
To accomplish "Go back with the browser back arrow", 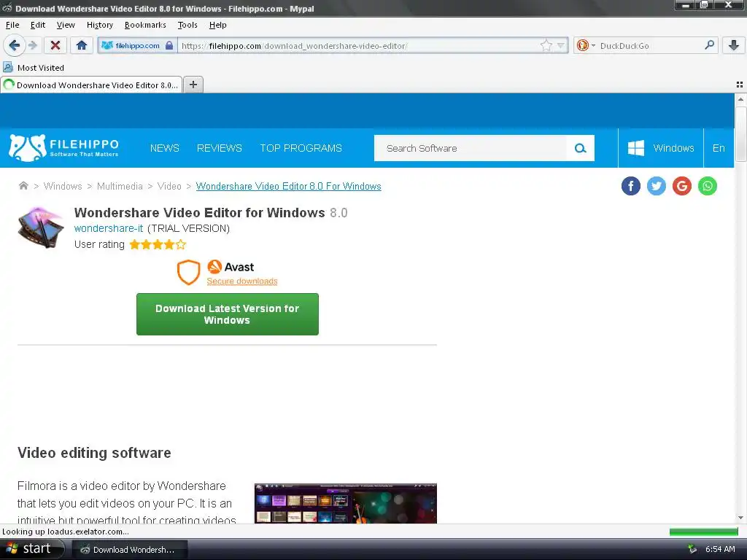I will (x=14, y=46).
